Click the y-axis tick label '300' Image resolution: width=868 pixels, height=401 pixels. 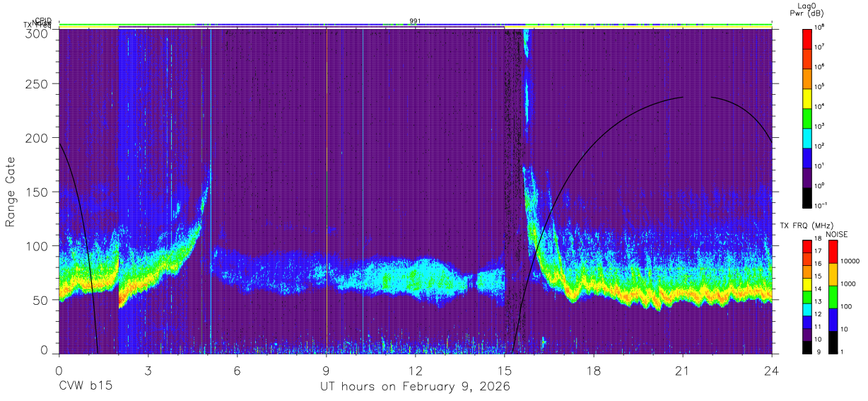click(x=37, y=33)
